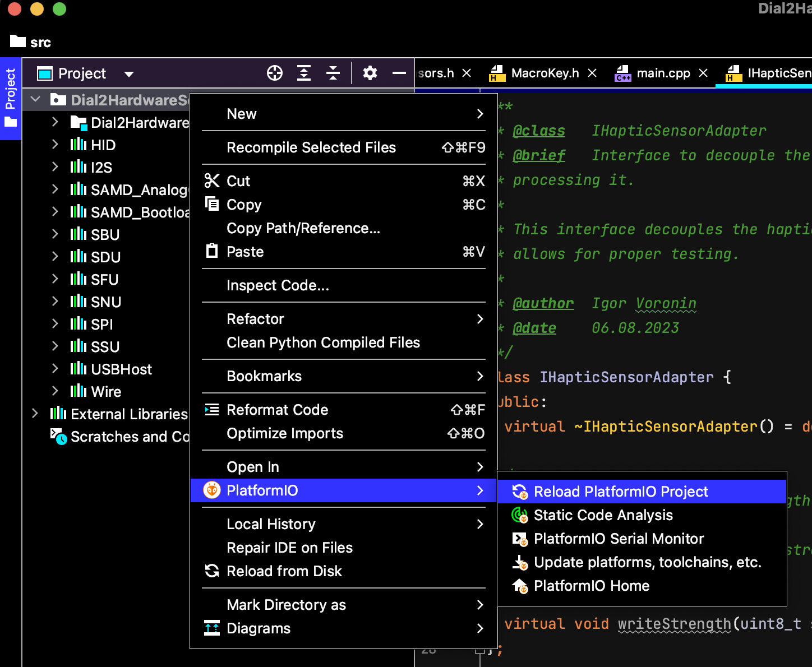
Task: Select Clean Python Compiled Files
Action: click(x=344, y=342)
